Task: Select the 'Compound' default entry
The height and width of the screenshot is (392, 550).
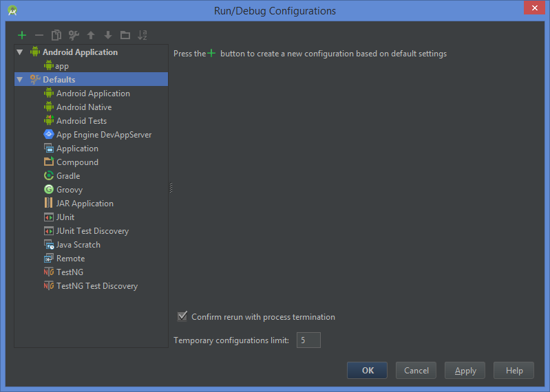Action: point(78,162)
